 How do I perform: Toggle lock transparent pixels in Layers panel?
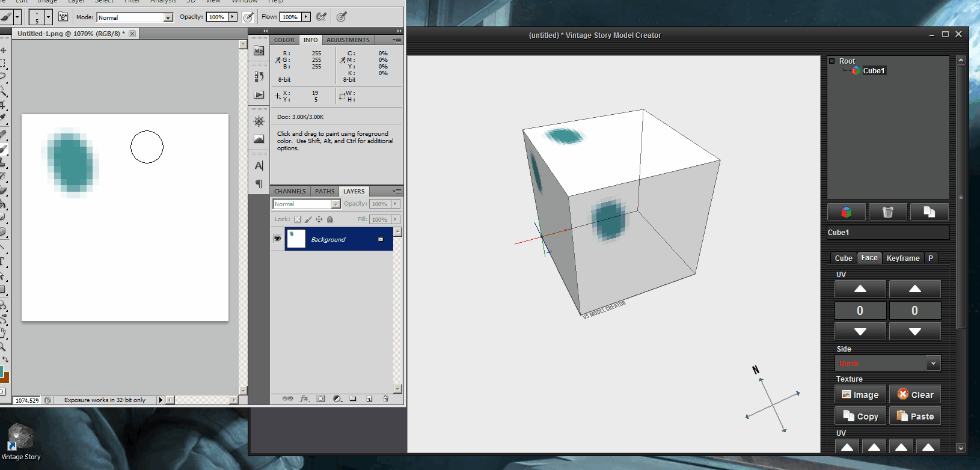[297, 219]
